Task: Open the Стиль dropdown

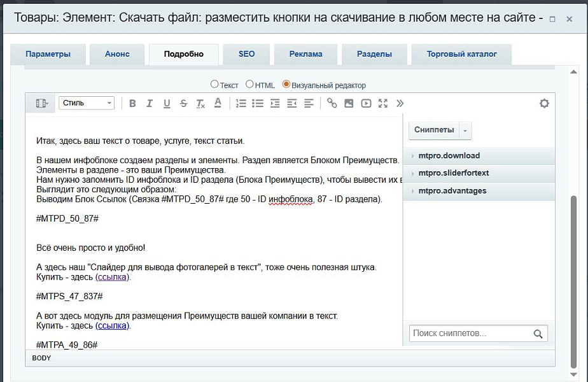Action: pos(87,103)
